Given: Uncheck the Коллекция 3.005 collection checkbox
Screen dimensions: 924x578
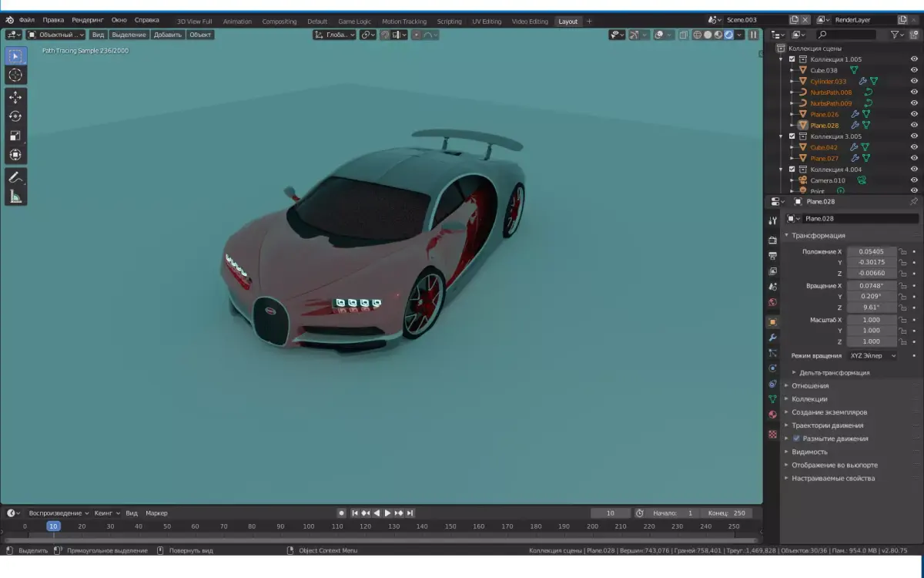Looking at the screenshot, I should [x=792, y=136].
